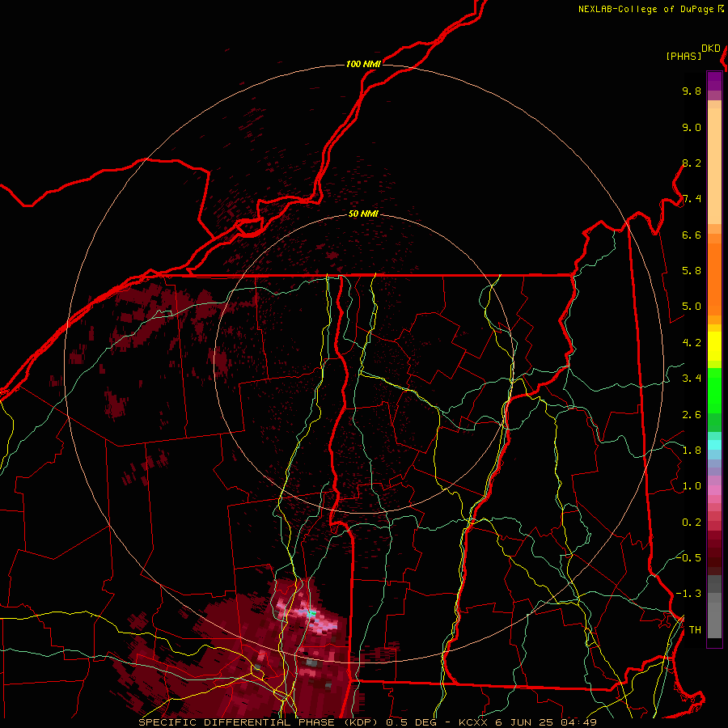The image size is (728, 728).
Task: Click the 0.2 legend value
Action: click(x=692, y=522)
